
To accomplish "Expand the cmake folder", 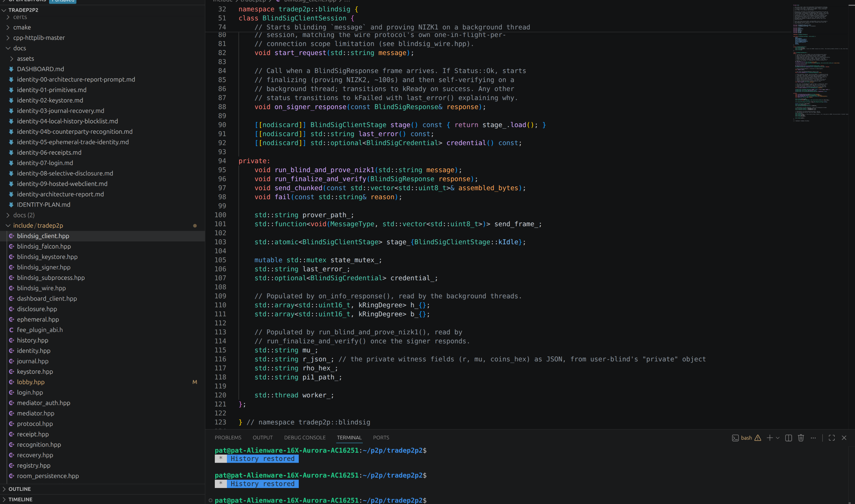I will [8, 27].
